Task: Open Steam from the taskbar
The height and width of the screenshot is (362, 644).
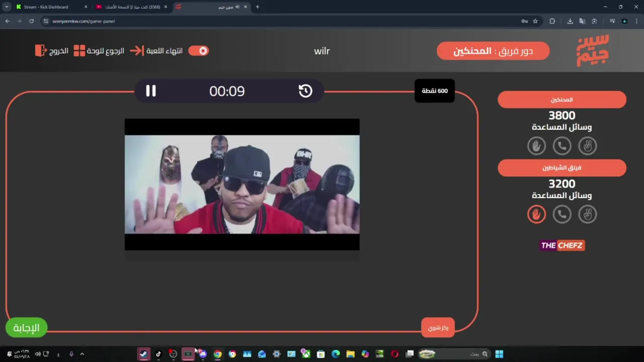Action: [144, 354]
